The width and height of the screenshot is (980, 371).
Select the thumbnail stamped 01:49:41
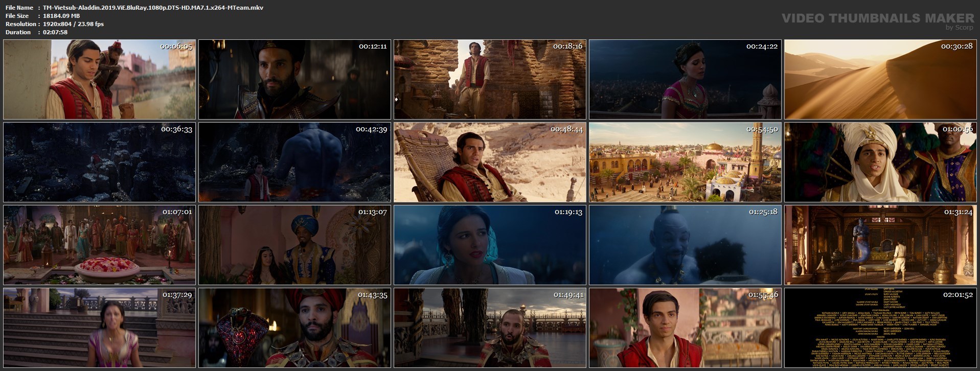coord(490,328)
